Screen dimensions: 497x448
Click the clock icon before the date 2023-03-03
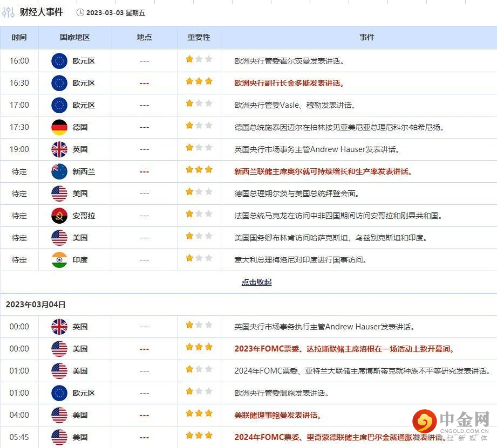pyautogui.click(x=81, y=12)
